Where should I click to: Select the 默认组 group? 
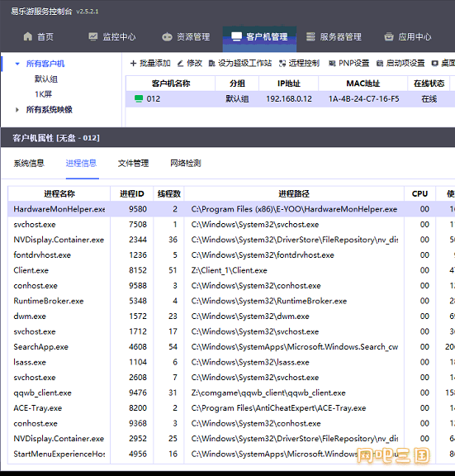(x=46, y=79)
